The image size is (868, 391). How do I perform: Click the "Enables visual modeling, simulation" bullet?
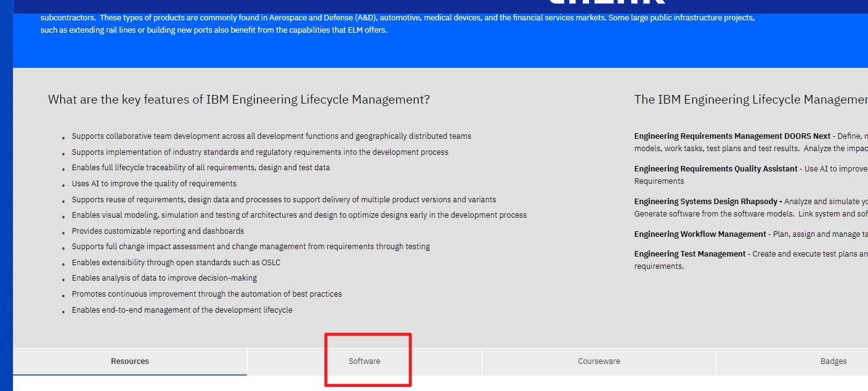point(299,215)
